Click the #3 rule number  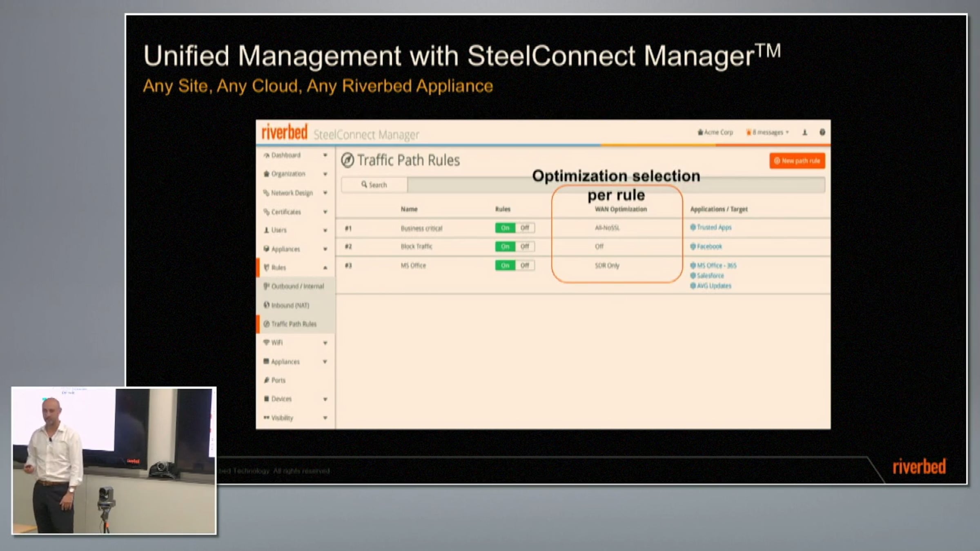tap(348, 266)
